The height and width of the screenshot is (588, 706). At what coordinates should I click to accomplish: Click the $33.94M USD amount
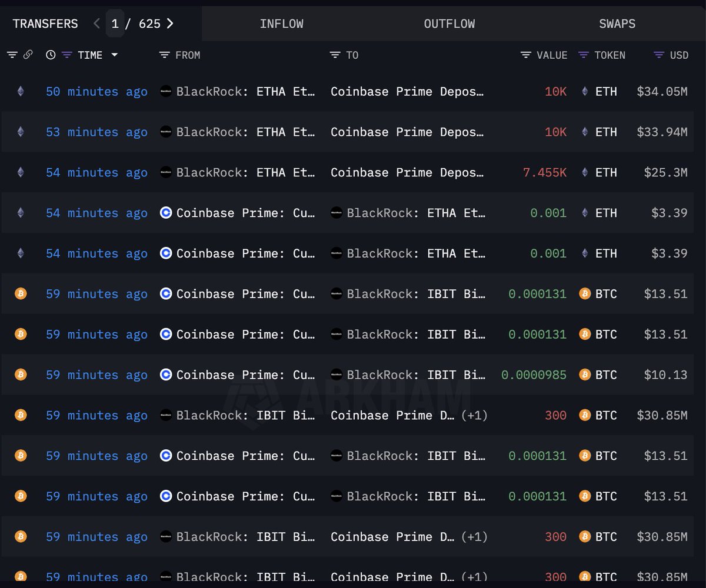(662, 132)
